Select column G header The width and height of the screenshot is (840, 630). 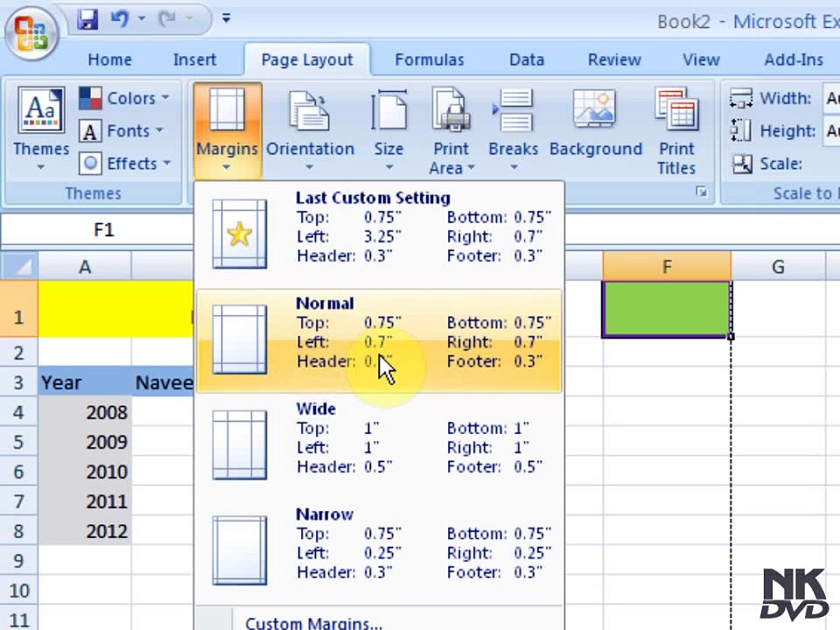coord(778,266)
